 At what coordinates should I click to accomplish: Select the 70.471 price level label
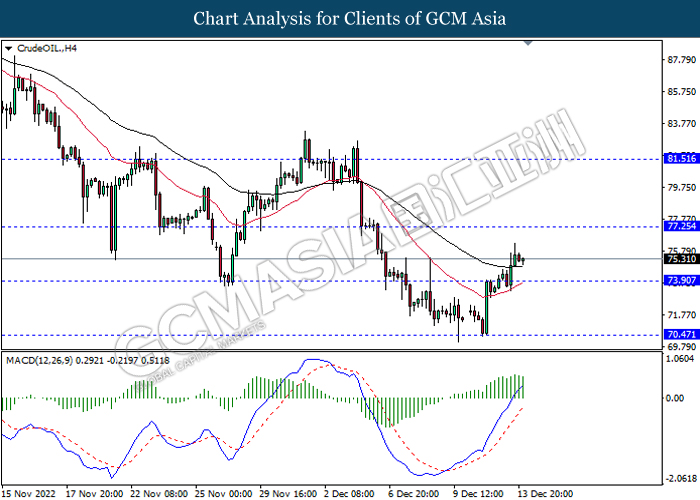point(681,334)
